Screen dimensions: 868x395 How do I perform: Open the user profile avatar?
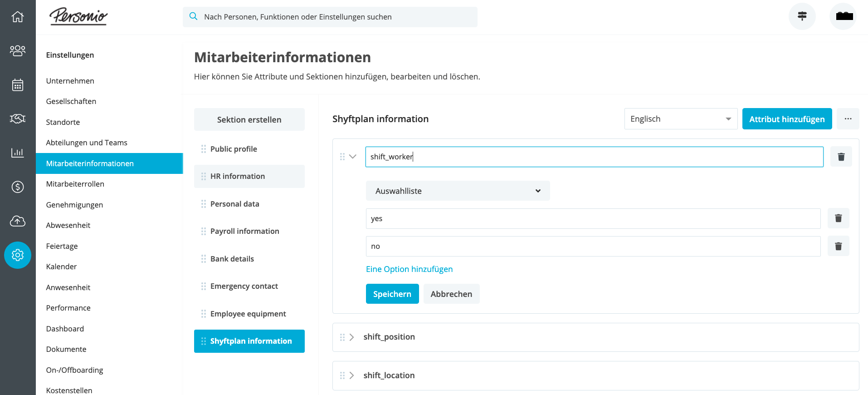(843, 16)
